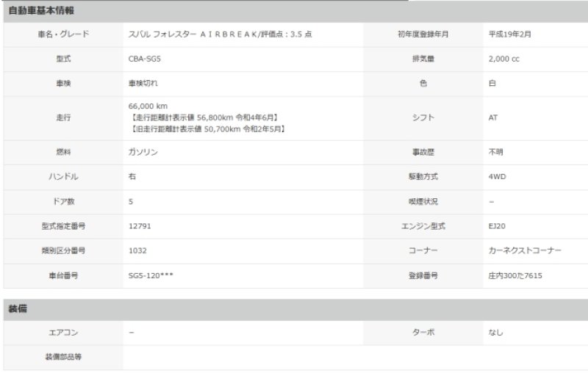Viewport: 588px width, 373px height.
Task: Select the 4WD drive type value
Action: pos(497,176)
